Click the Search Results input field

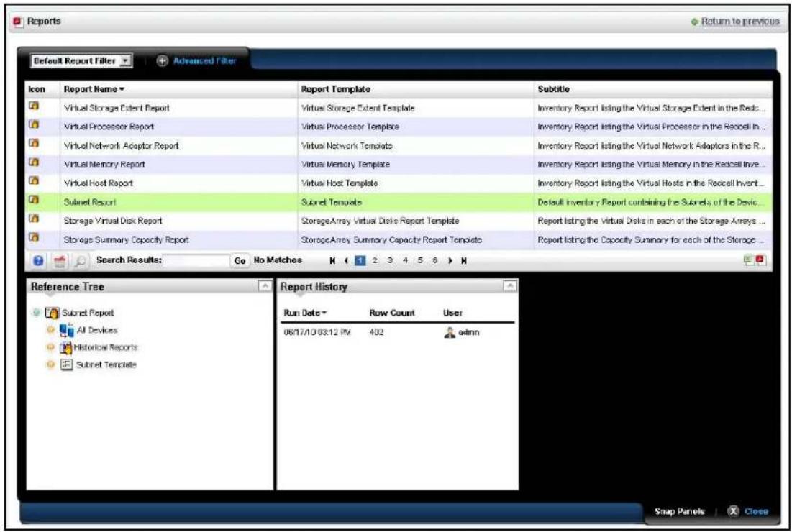(x=197, y=260)
